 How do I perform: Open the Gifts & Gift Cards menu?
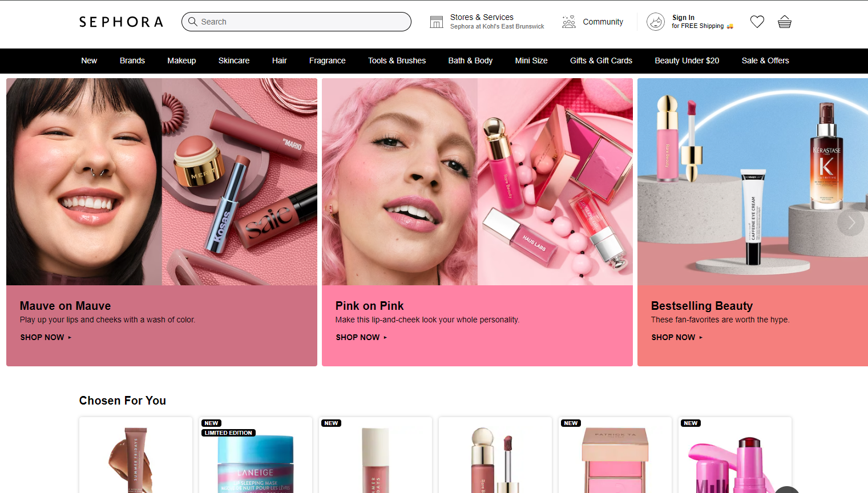coord(601,60)
